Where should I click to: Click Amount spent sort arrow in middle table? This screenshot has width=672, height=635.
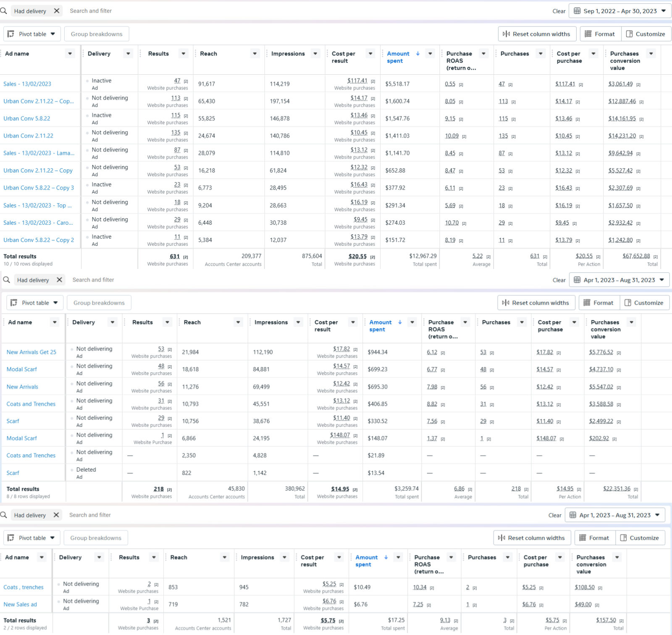pos(400,322)
